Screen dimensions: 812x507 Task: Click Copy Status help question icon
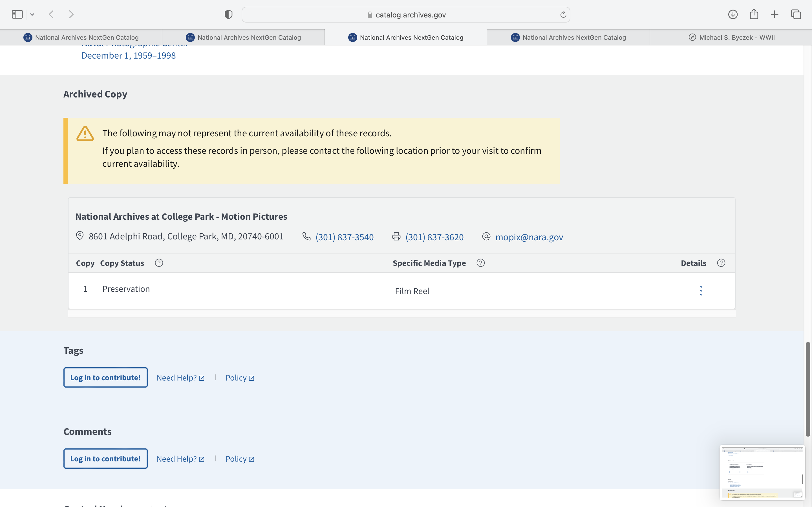pos(159,263)
